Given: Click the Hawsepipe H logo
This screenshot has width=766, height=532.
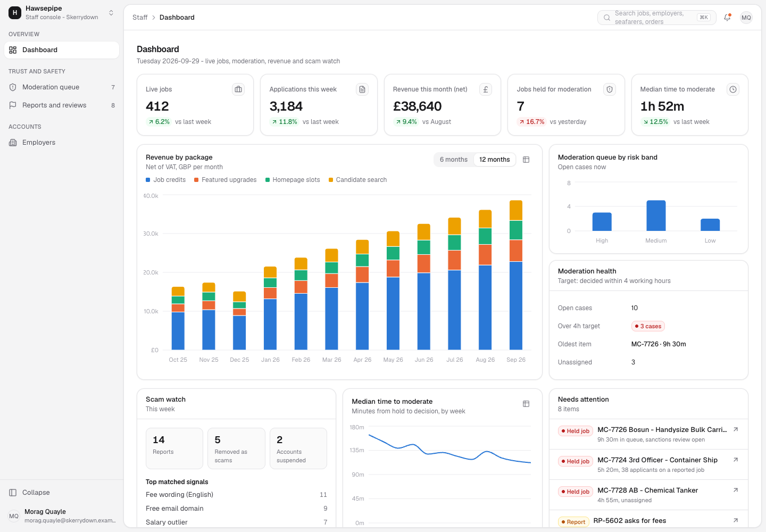Looking at the screenshot, I should (15, 13).
